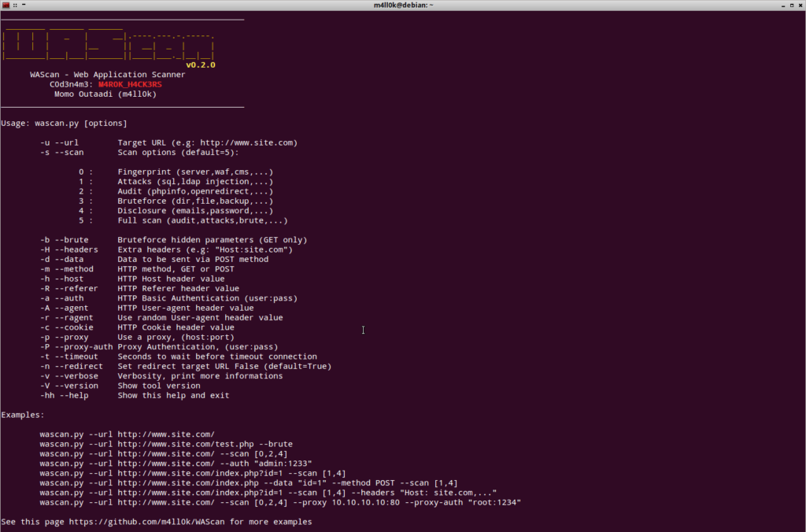Click the '-m --method' option flag

(x=67, y=269)
